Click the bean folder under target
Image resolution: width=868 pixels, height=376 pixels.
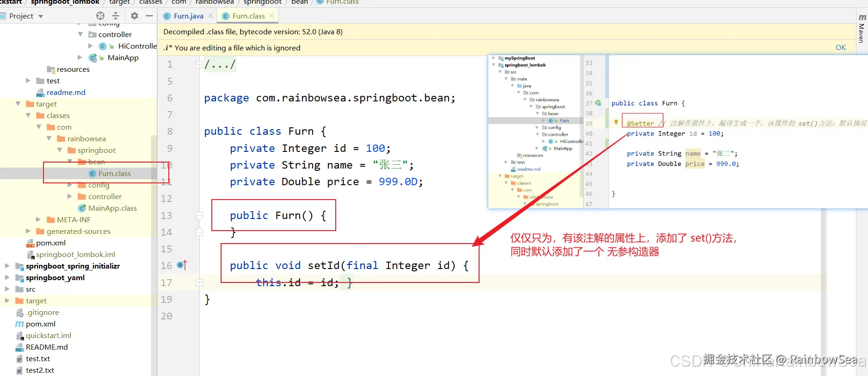click(97, 162)
